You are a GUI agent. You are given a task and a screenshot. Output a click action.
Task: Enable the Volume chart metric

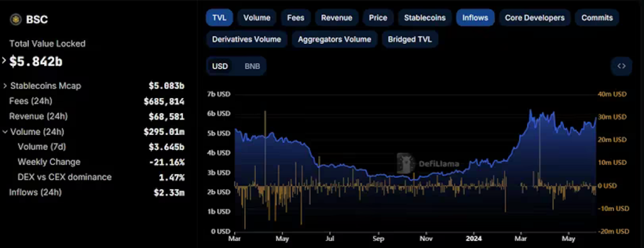point(257,18)
